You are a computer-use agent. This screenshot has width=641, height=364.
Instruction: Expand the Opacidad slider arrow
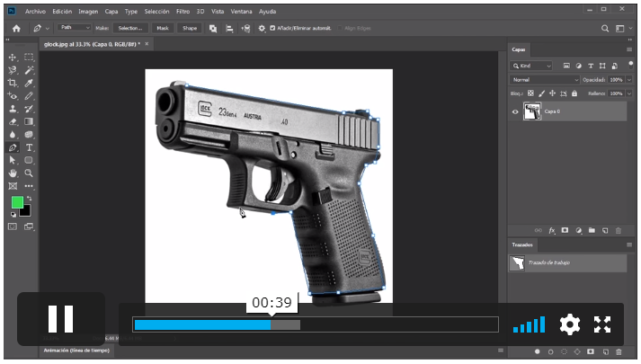click(x=629, y=80)
